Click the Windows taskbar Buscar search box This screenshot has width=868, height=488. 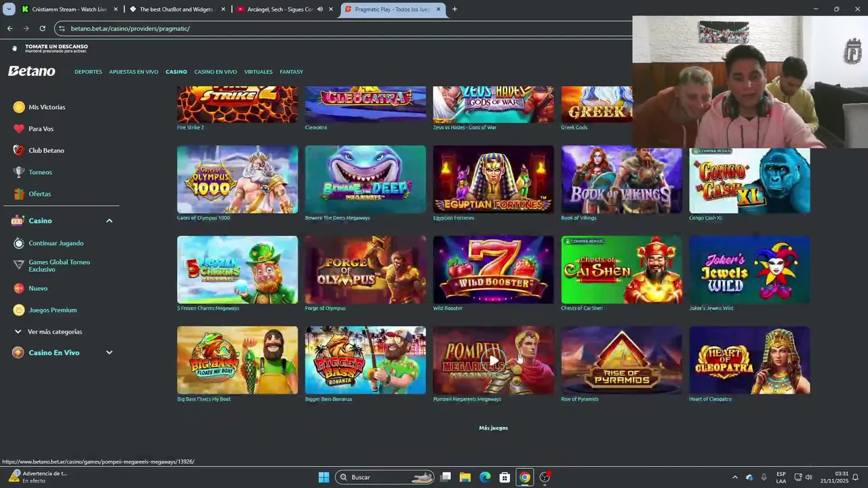[384, 477]
